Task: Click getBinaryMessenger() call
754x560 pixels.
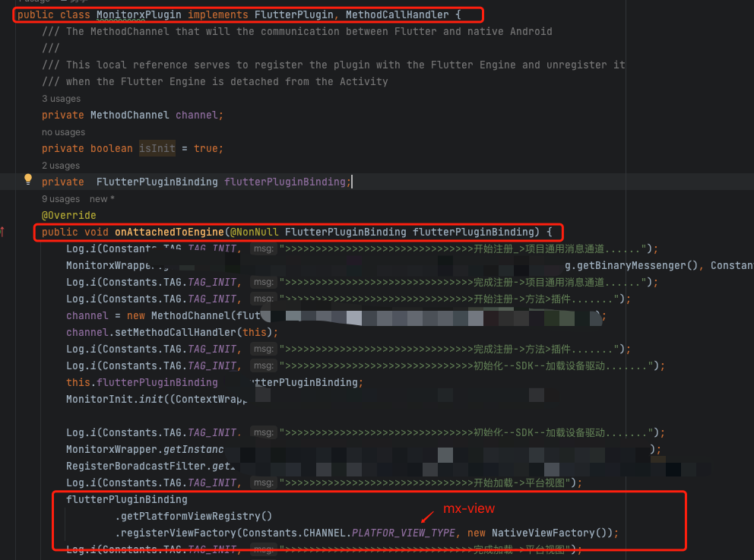Action: point(637,266)
